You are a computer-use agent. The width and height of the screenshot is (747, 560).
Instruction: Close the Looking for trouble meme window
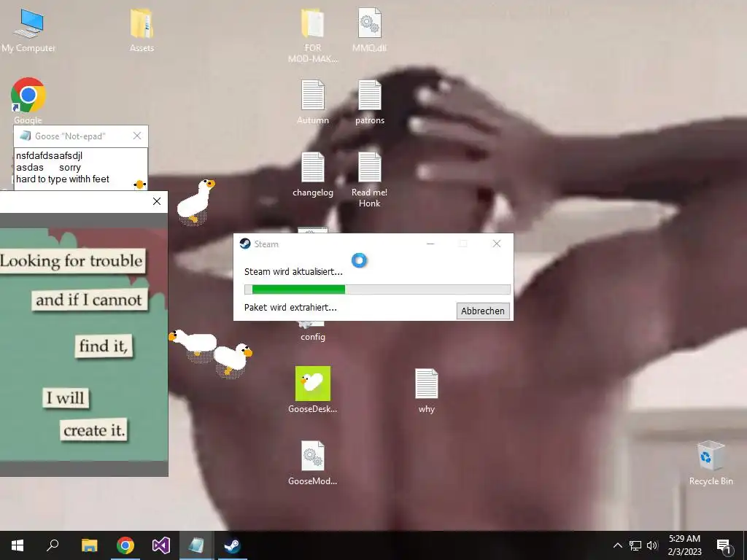157,201
